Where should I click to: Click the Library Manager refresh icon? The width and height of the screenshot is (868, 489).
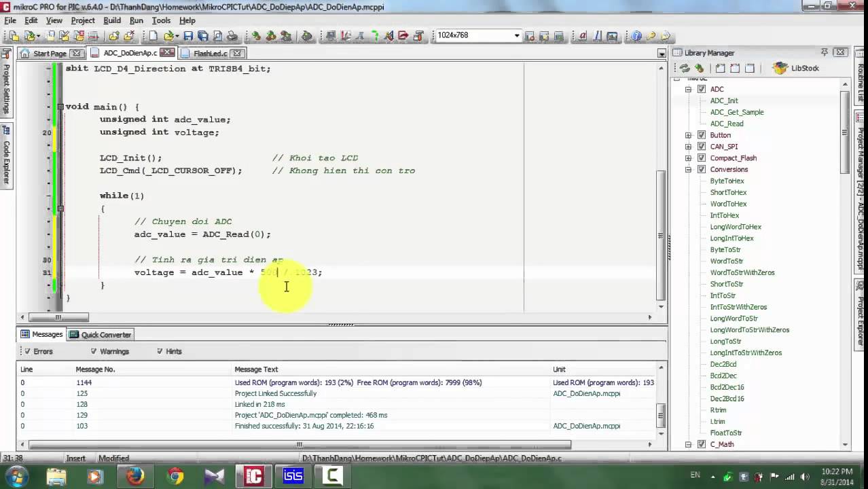click(685, 68)
